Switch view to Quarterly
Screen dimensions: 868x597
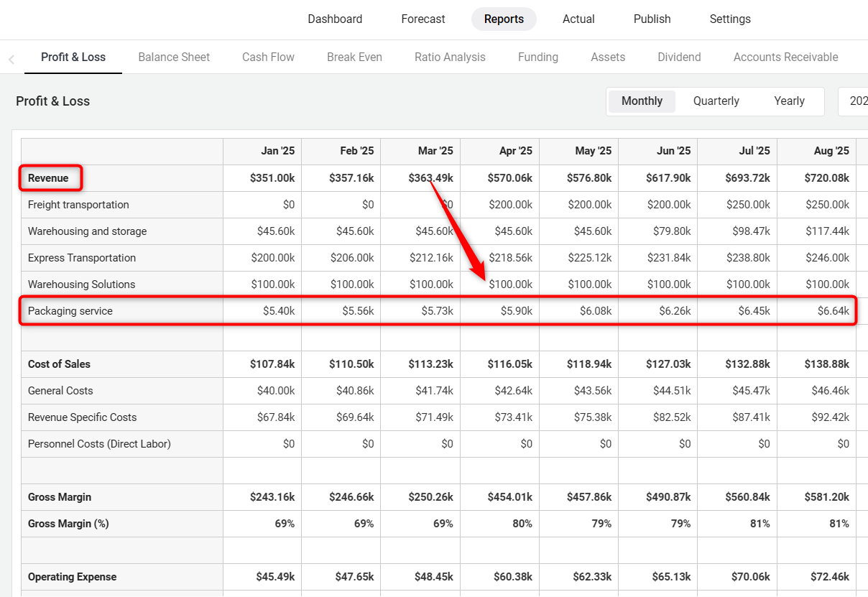716,101
